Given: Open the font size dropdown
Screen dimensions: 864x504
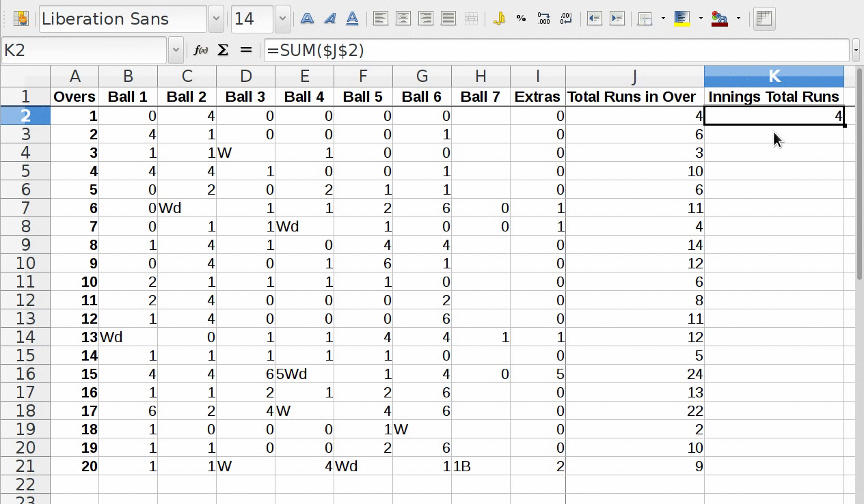Looking at the screenshot, I should coord(282,19).
